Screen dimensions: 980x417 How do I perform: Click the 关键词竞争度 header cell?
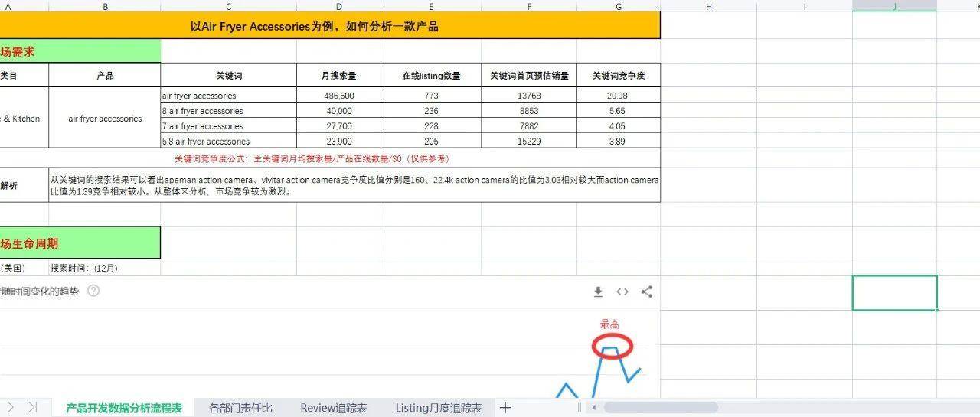tap(619, 75)
